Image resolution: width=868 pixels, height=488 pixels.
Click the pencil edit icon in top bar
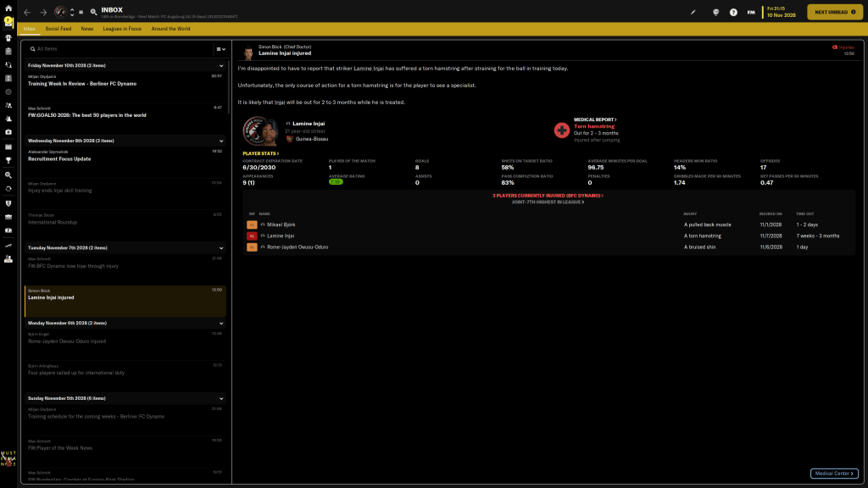click(x=693, y=13)
